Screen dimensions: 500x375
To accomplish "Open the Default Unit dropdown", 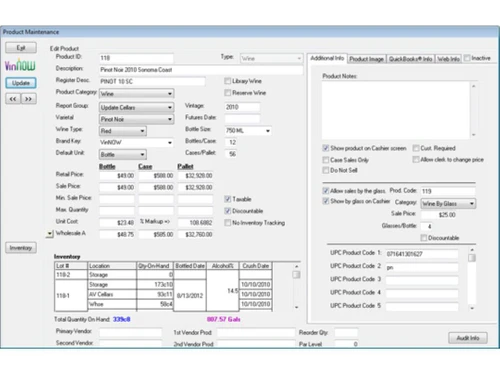I will click(x=123, y=154).
